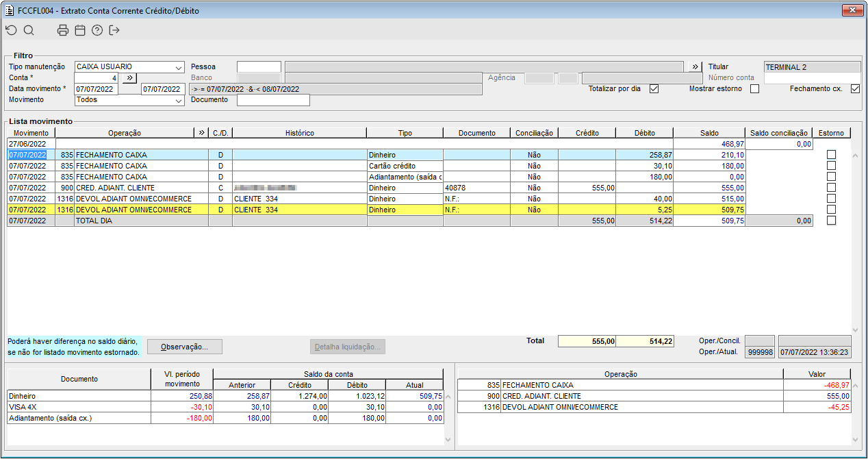Check Estorno box for CRED. ADIANT. CLIENTE row
The height and width of the screenshot is (459, 868).
tap(832, 188)
